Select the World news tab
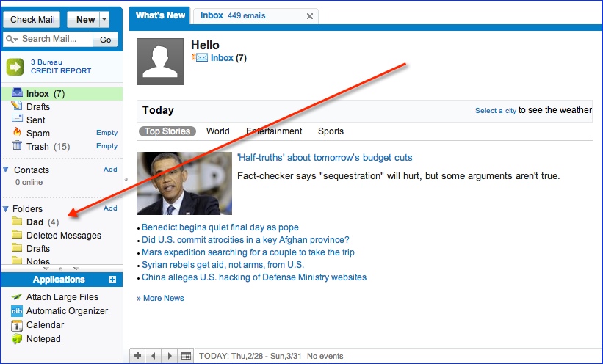 tap(217, 131)
